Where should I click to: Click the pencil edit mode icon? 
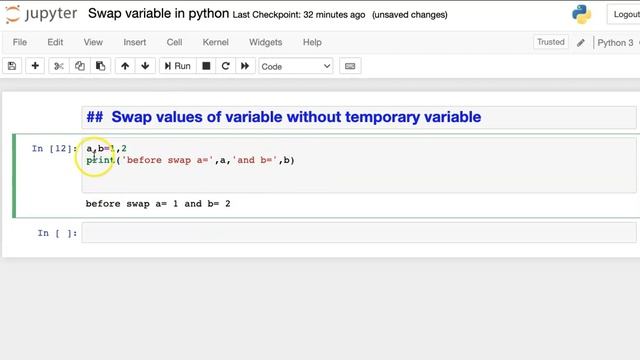pyautogui.click(x=581, y=42)
